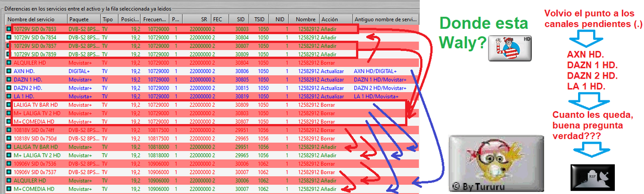Sort by the Posici... column header
Viewport: 644px width, 194px height.
(130, 19)
